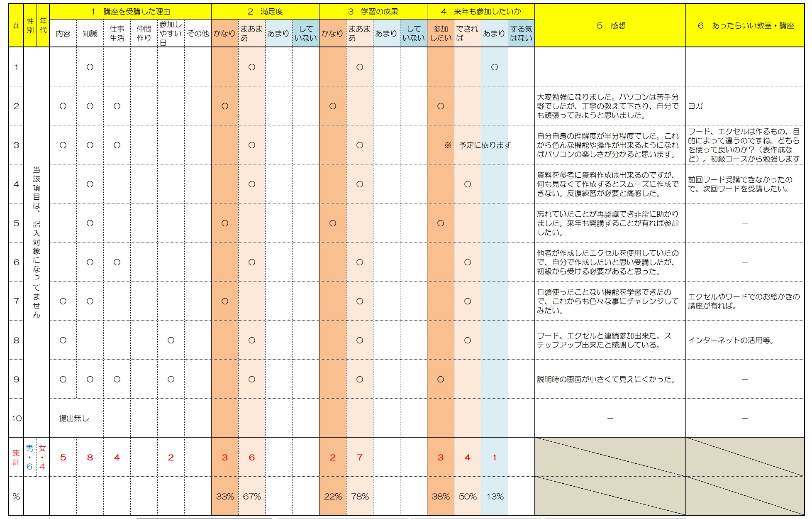812x519 pixels.
Task: Click 'かなり' under 学習の成果
Action: [x=333, y=33]
